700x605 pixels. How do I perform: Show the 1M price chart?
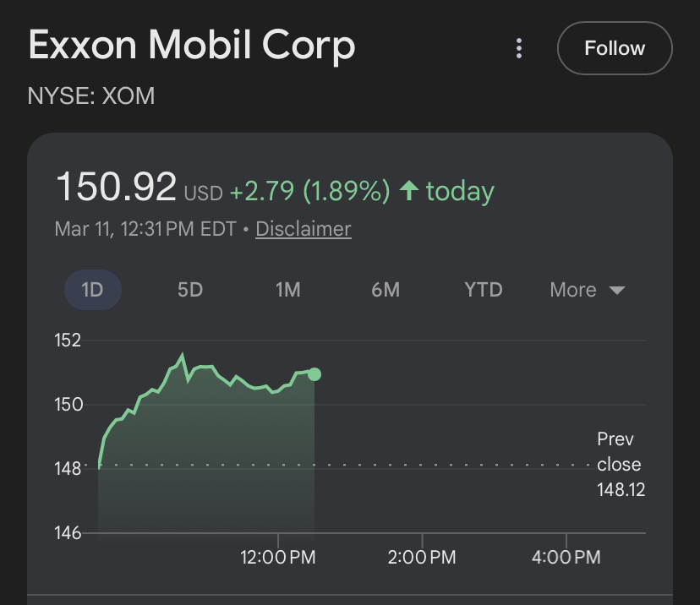[287, 290]
